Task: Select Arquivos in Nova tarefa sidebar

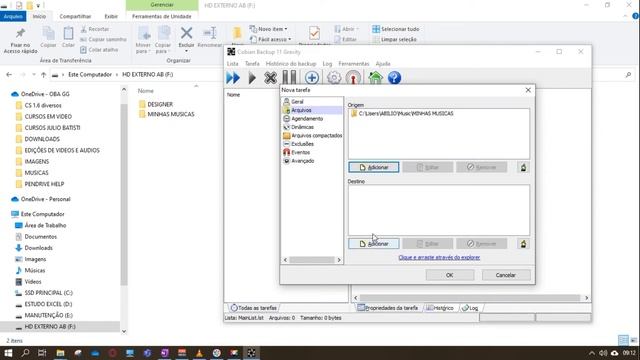Action: tap(301, 110)
